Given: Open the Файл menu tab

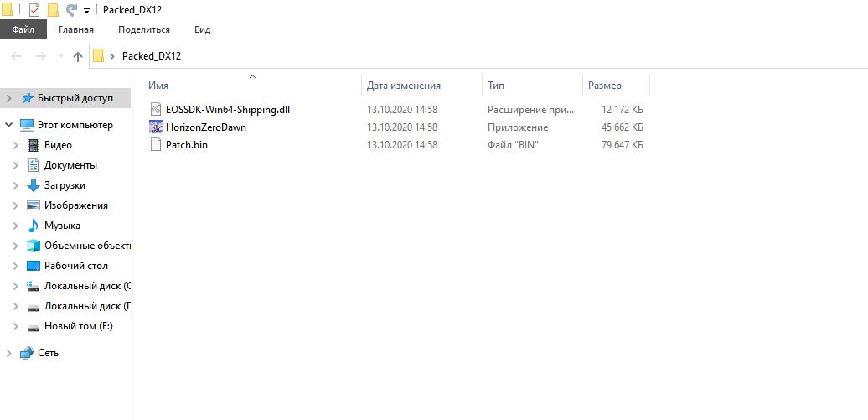Looking at the screenshot, I should coord(23,29).
